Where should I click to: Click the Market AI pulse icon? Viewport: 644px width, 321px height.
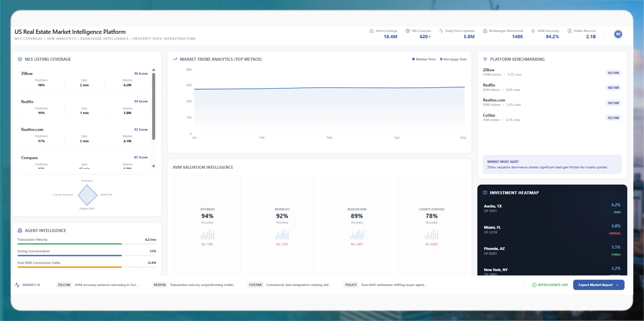(17, 285)
